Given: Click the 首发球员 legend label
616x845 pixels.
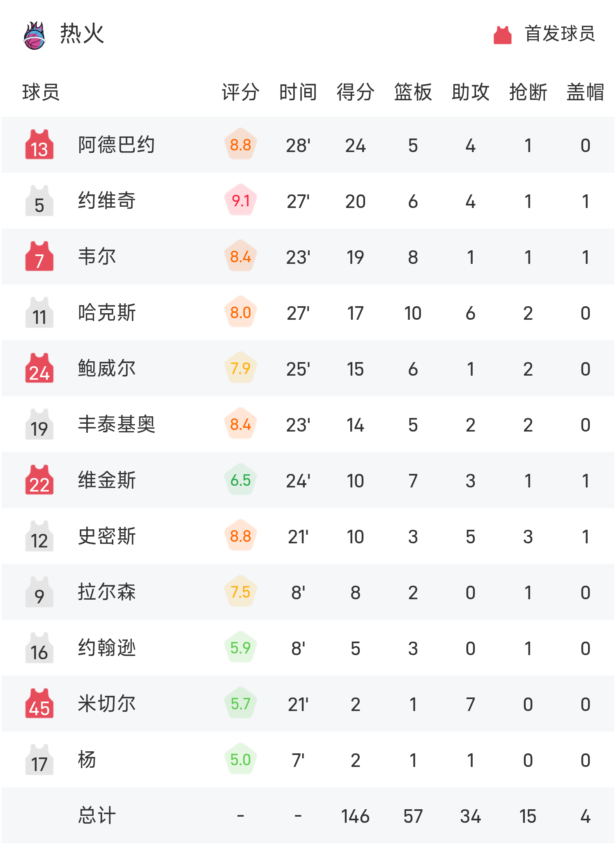Looking at the screenshot, I should 560,34.
